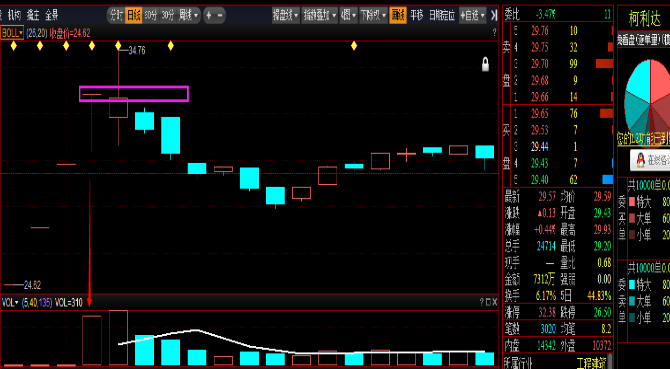Toggle the highlighted 画线 drawing button
This screenshot has width=670, height=369.
point(398,16)
